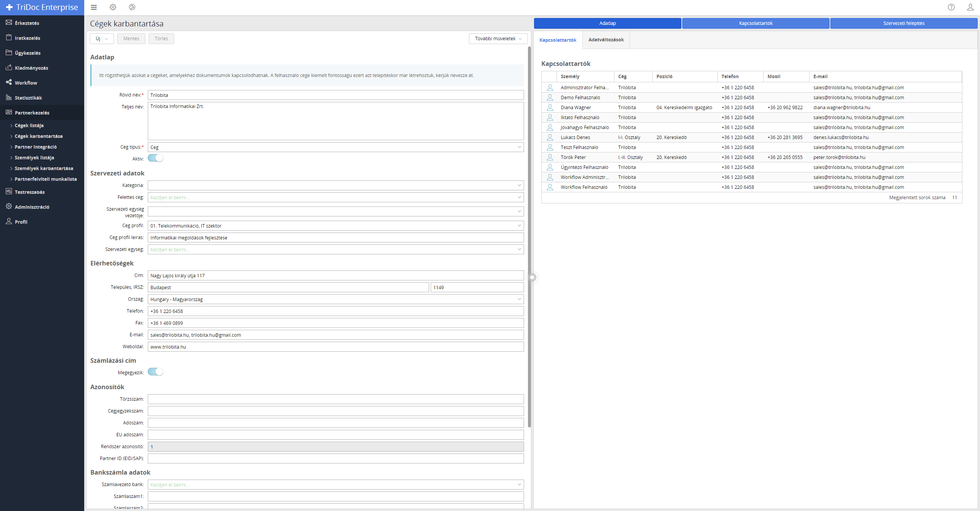Open the Workflow sidebar section
Image resolution: width=980 pixels, height=511 pixels.
coord(26,83)
